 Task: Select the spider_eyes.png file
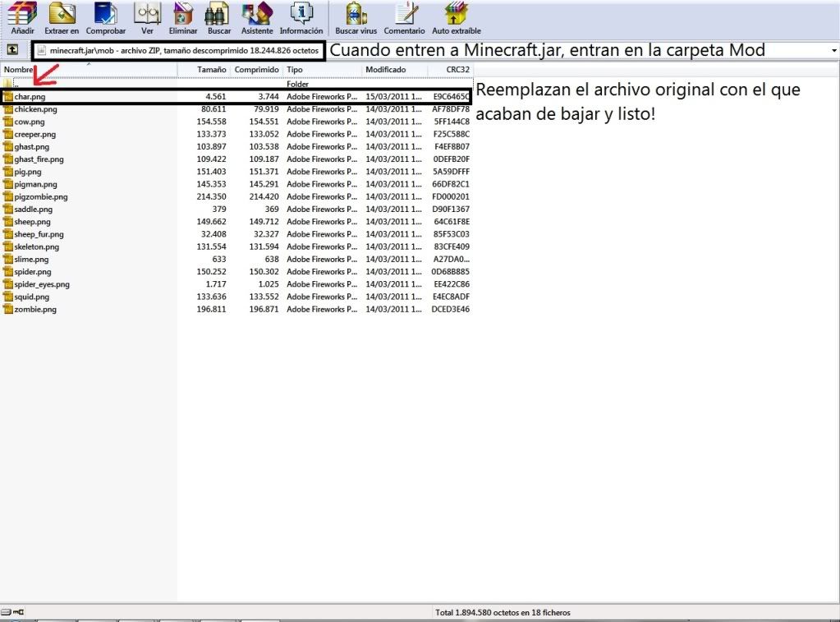coord(236,284)
